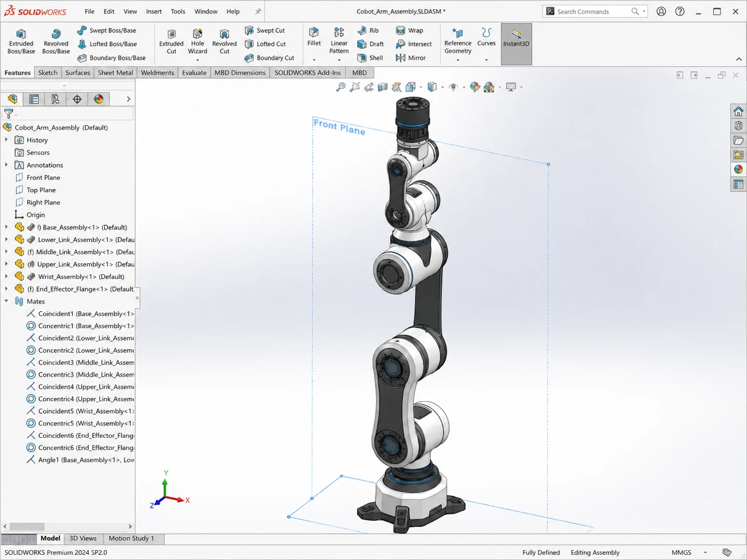Select the Extruded Cut tool

(x=171, y=41)
